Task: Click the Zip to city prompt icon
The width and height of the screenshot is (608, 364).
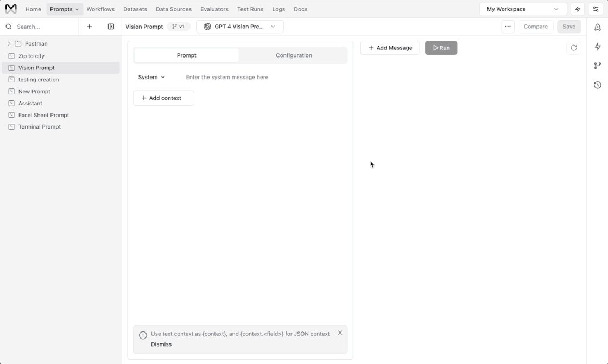Action: (x=11, y=56)
